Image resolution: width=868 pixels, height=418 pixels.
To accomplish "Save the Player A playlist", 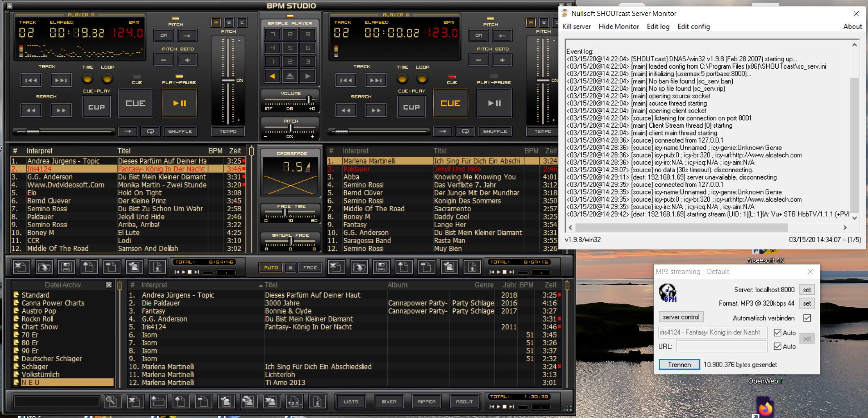I will [x=66, y=267].
